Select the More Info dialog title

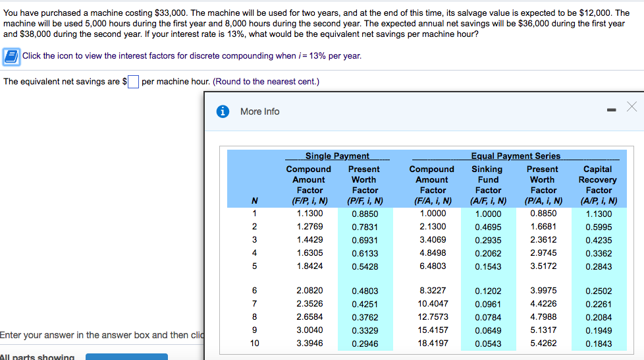[x=259, y=111]
